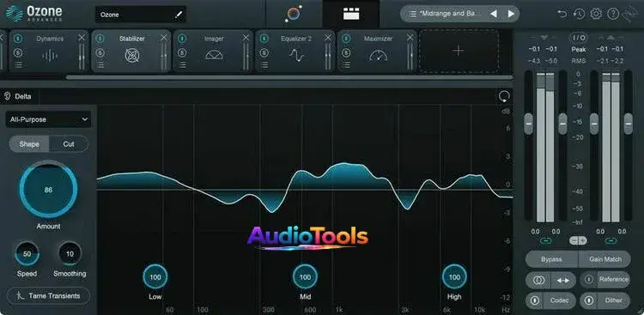Click the center link icon between the input and output meters
Viewport: 644px width, 315px height.
[x=578, y=240]
